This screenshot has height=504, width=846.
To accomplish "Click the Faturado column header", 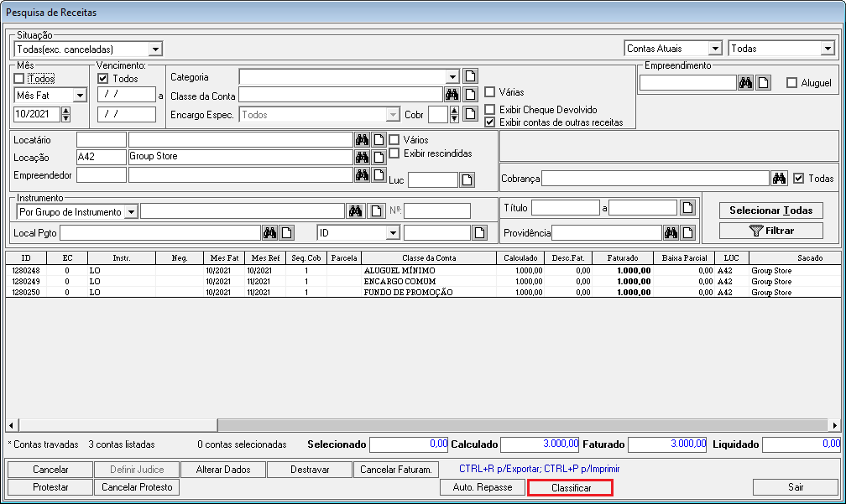I will click(x=623, y=258).
